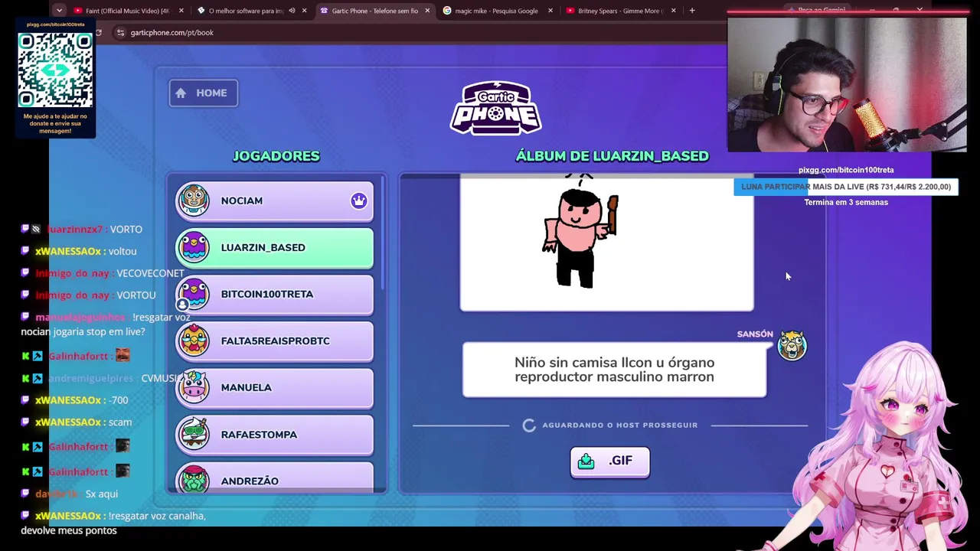Click the 'Sx aqui' chat message

101,494
